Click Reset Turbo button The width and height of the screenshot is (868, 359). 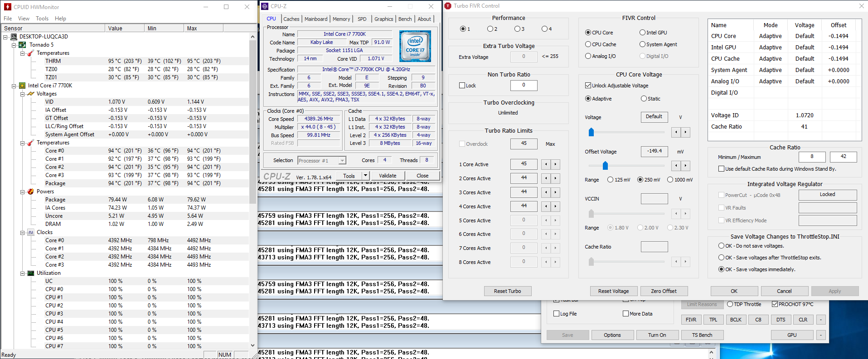tap(508, 291)
